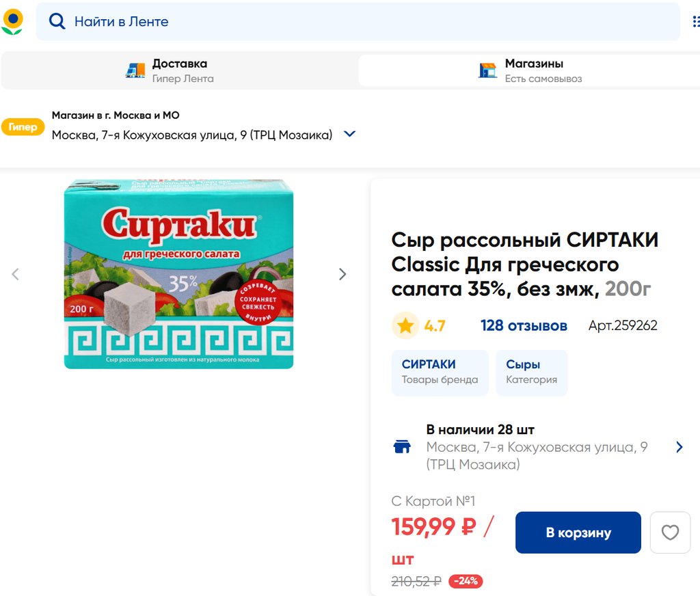
Task: Add product to favorites with heart icon
Action: [x=670, y=532]
